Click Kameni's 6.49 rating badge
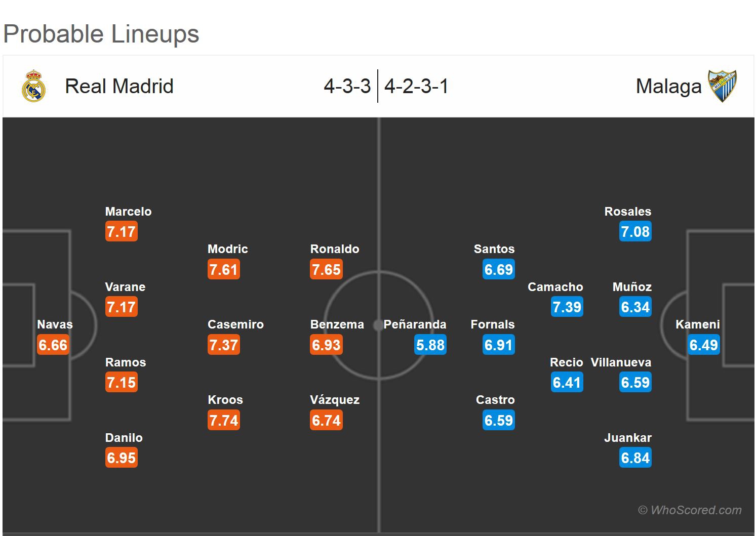 [x=703, y=345]
